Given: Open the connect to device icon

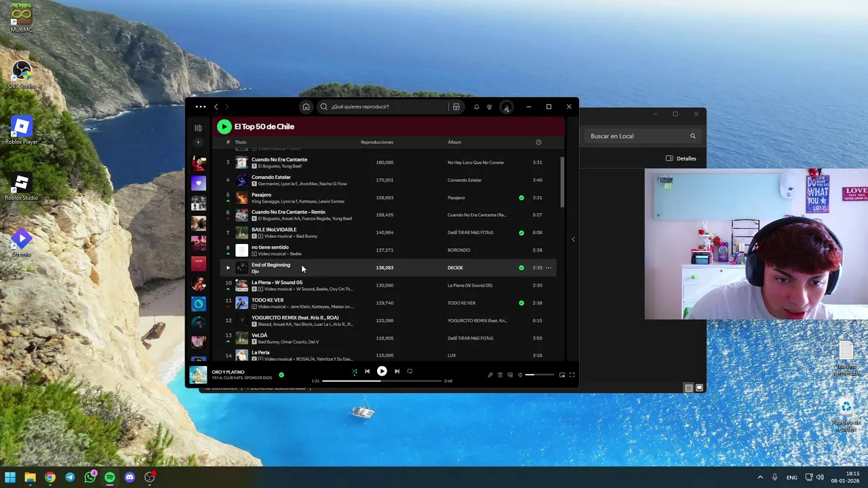Looking at the screenshot, I should pyautogui.click(x=510, y=375).
